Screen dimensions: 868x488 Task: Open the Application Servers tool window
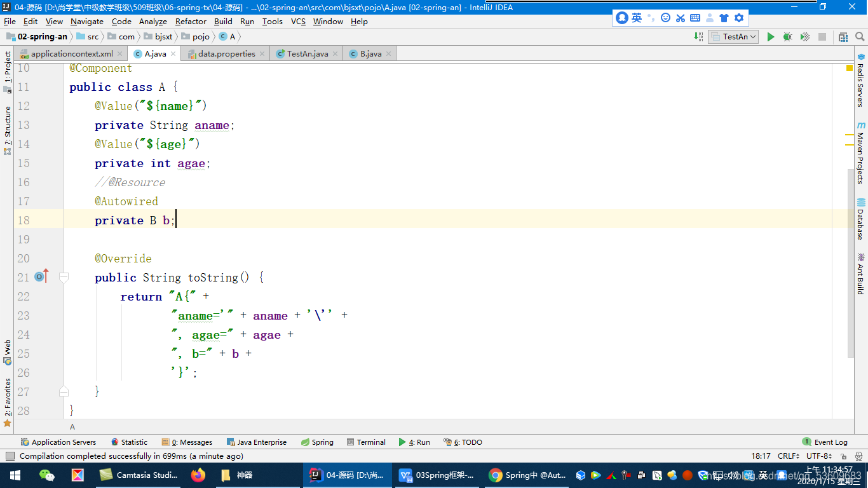tap(58, 442)
